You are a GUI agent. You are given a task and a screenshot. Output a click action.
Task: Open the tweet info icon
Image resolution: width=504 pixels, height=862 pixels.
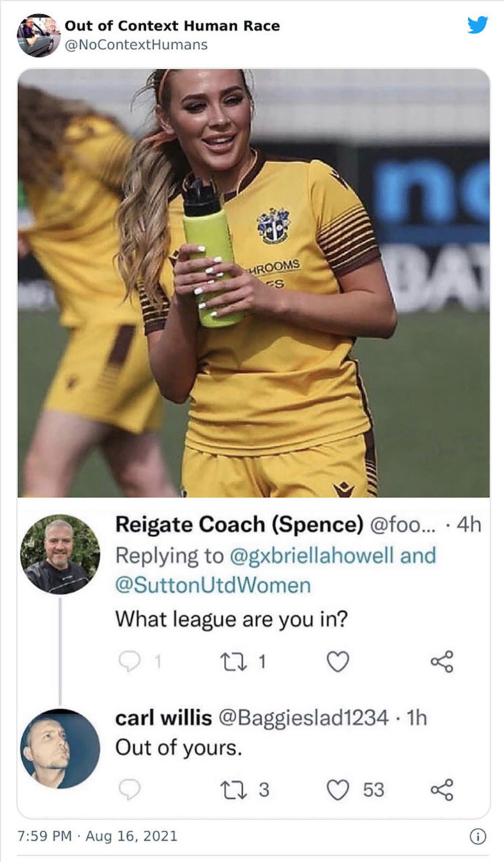[478, 836]
